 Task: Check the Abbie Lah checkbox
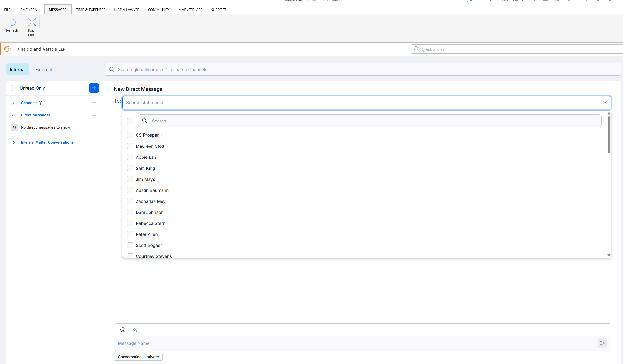click(x=130, y=157)
